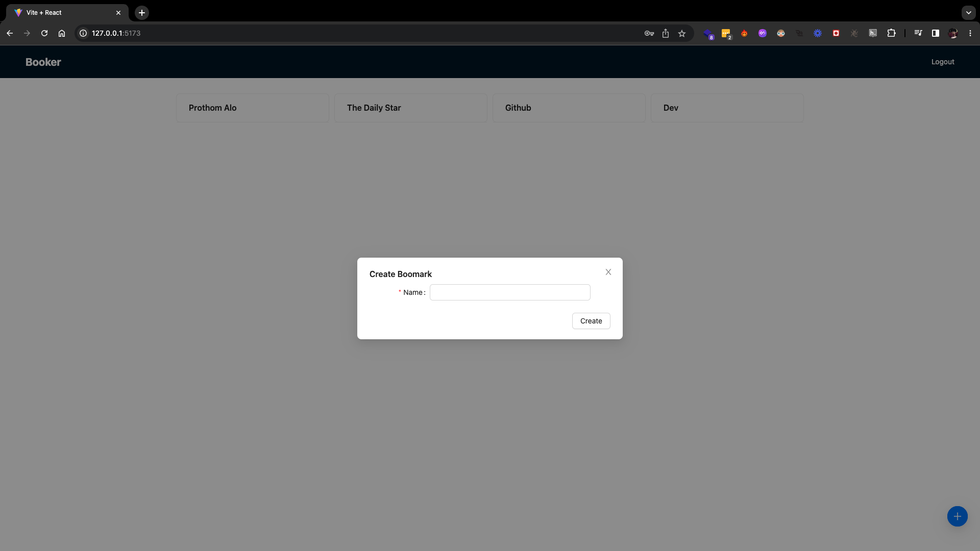Open the Github bookmark card
Screen dimensions: 980x551
point(569,108)
